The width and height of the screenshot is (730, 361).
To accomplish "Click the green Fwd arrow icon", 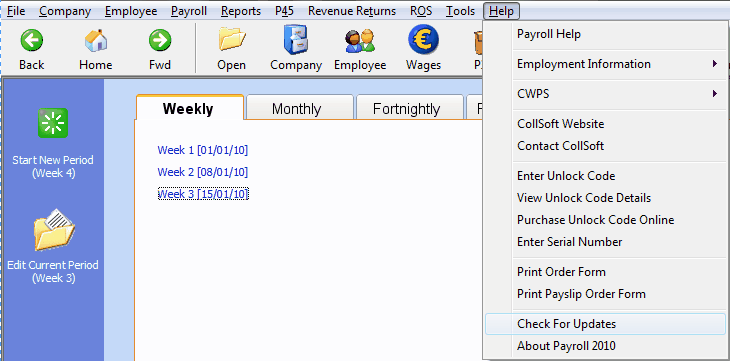I will click(x=160, y=41).
